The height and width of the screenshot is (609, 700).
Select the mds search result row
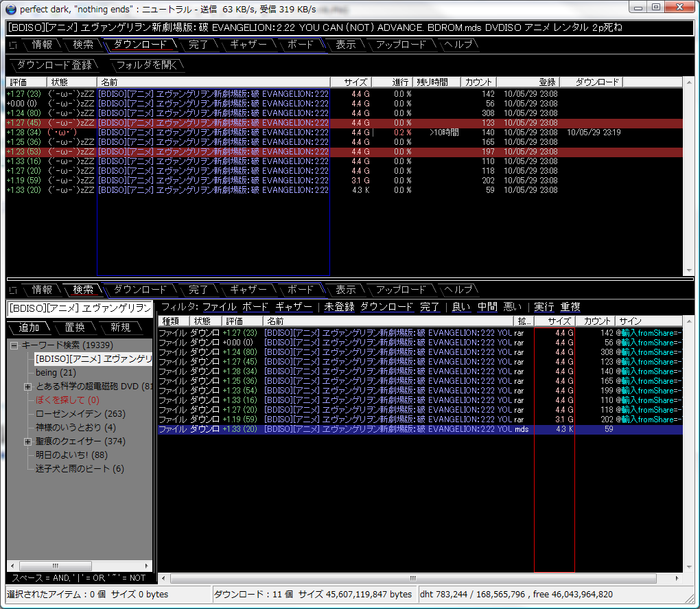(420, 429)
